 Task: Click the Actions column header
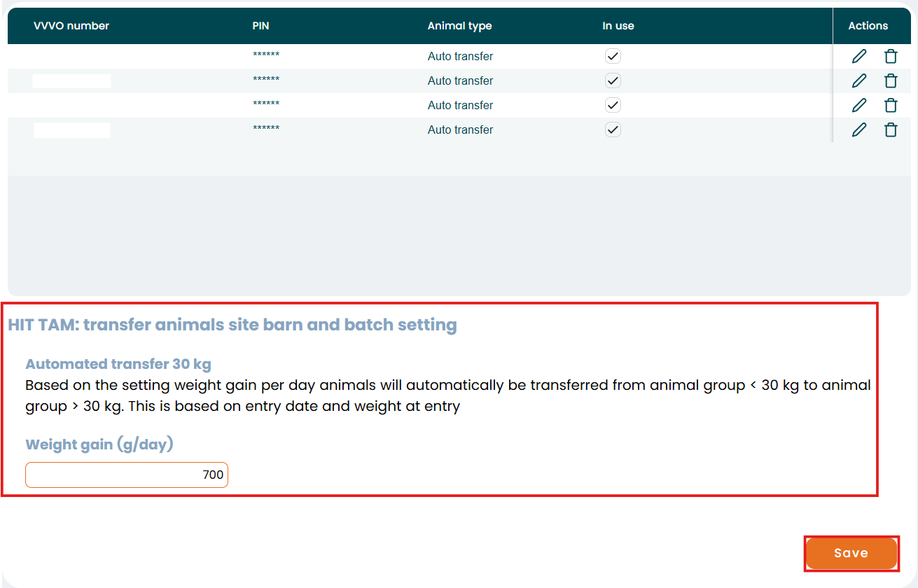coord(868,26)
